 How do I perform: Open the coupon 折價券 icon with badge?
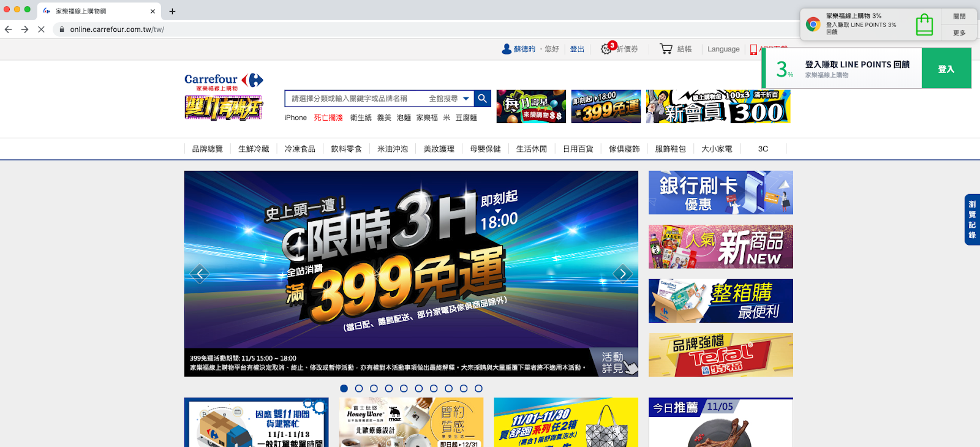608,48
